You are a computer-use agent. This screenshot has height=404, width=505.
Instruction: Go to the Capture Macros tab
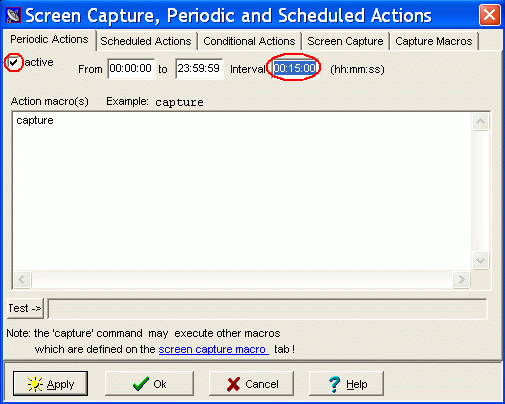pos(434,41)
